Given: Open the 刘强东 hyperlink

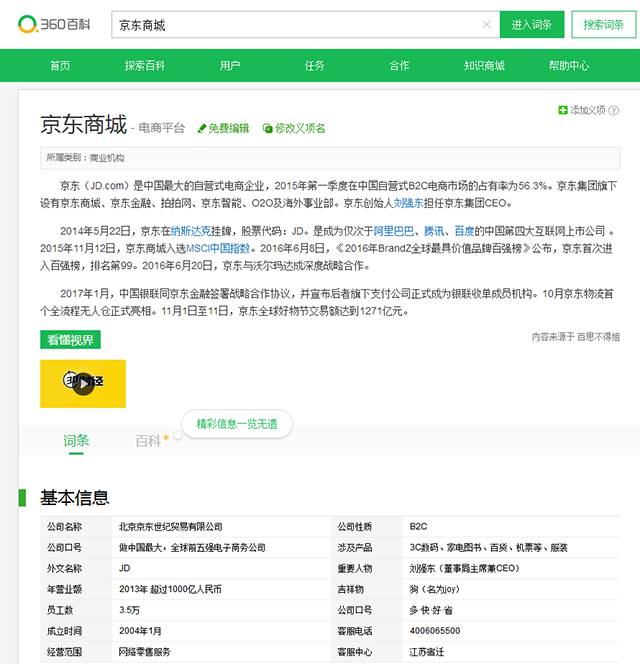Looking at the screenshot, I should (408, 203).
